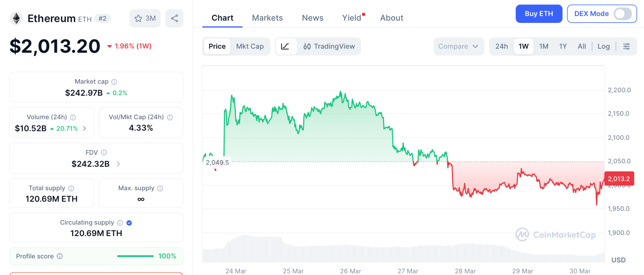Viewport: 644px width, 275px height.
Task: Click the Profile score info icon
Action: 60,256
